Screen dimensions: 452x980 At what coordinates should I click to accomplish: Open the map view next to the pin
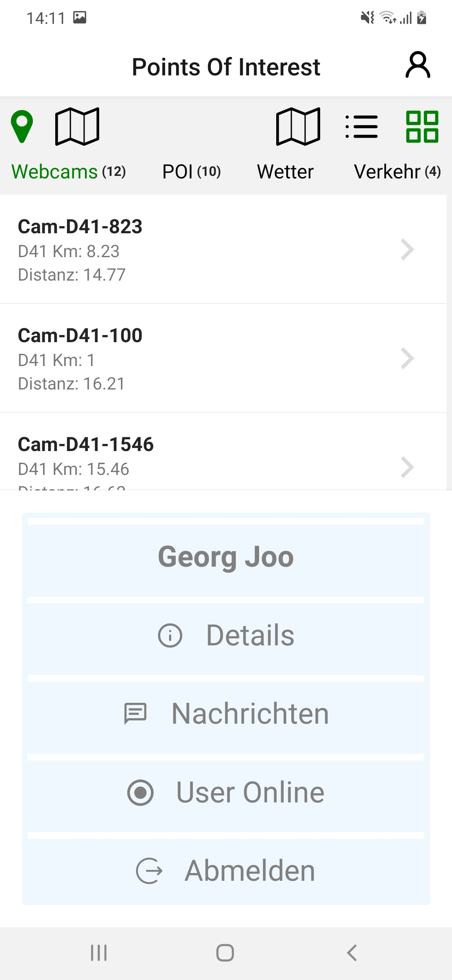pyautogui.click(x=77, y=126)
